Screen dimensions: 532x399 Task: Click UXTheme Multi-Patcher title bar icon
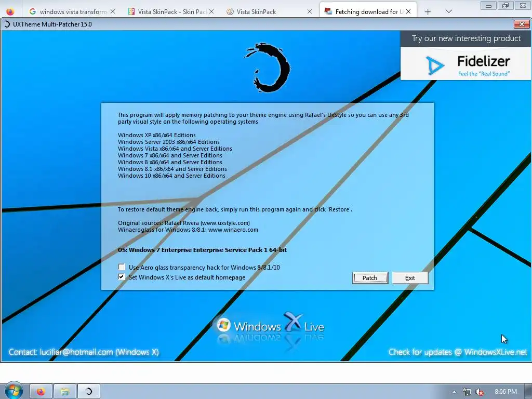point(6,24)
